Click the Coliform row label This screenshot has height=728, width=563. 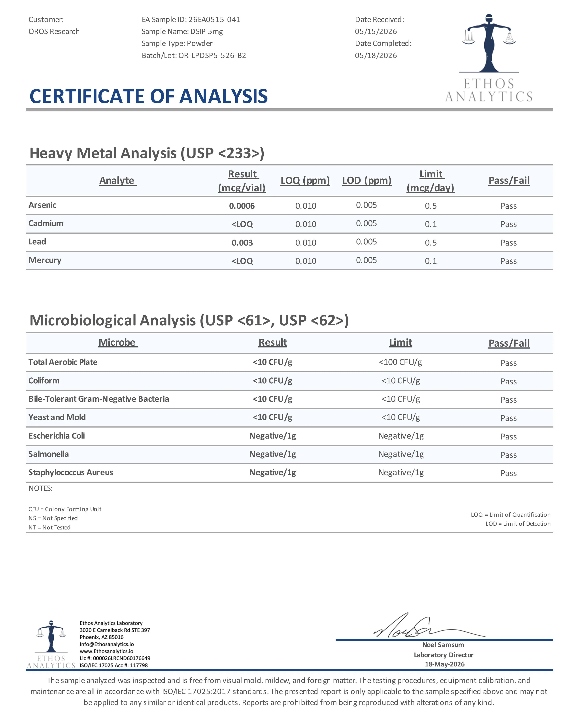44,380
